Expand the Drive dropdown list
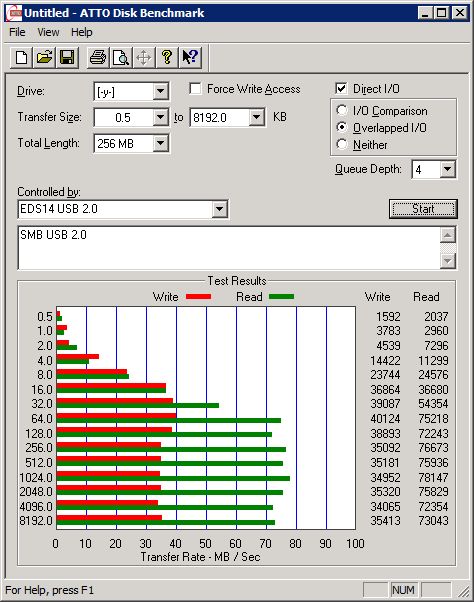Image resolution: width=474 pixels, height=602 pixels. [160, 92]
